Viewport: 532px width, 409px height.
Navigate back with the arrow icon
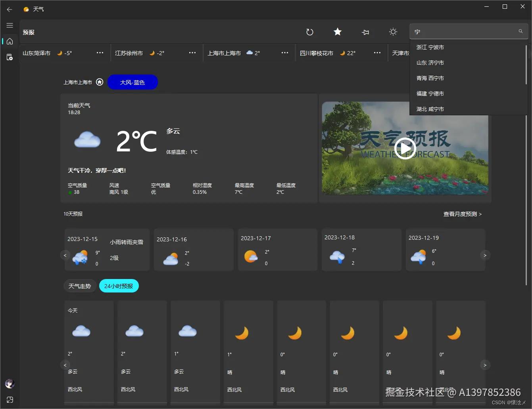[10, 10]
